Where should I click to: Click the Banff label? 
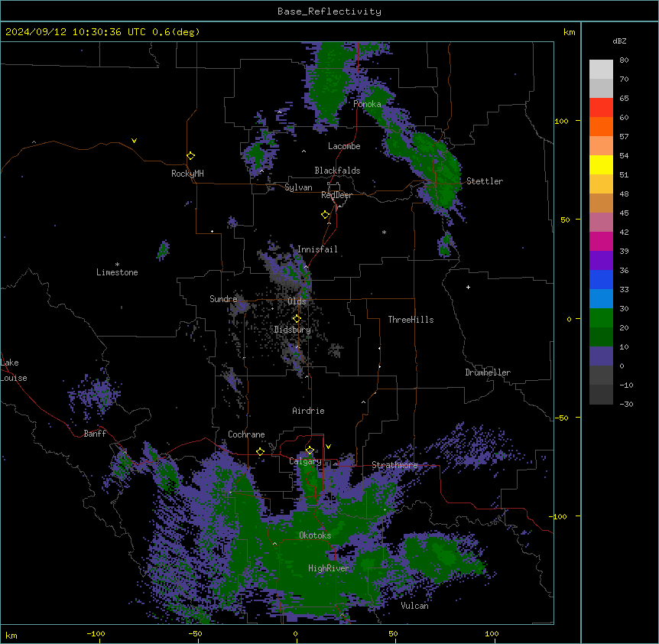(x=95, y=434)
